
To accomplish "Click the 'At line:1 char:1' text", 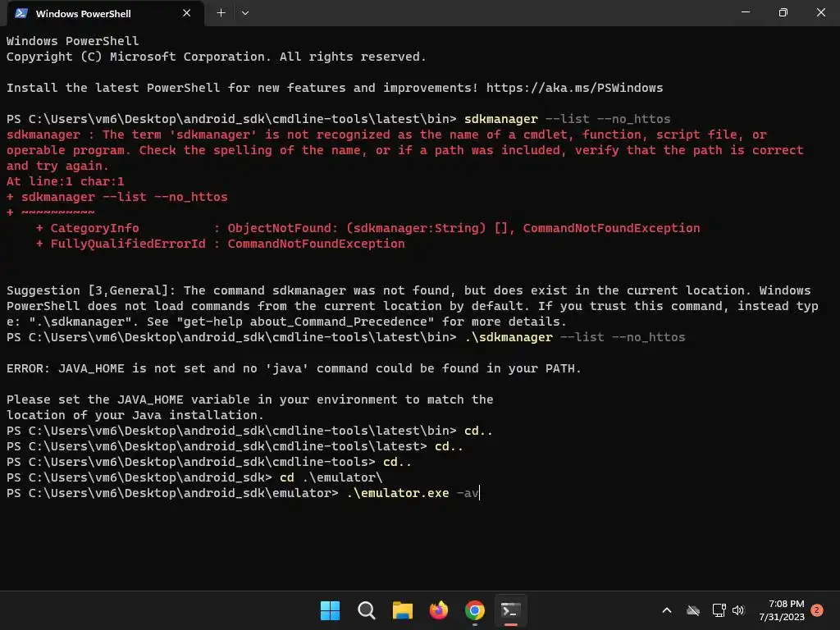I will point(65,181).
